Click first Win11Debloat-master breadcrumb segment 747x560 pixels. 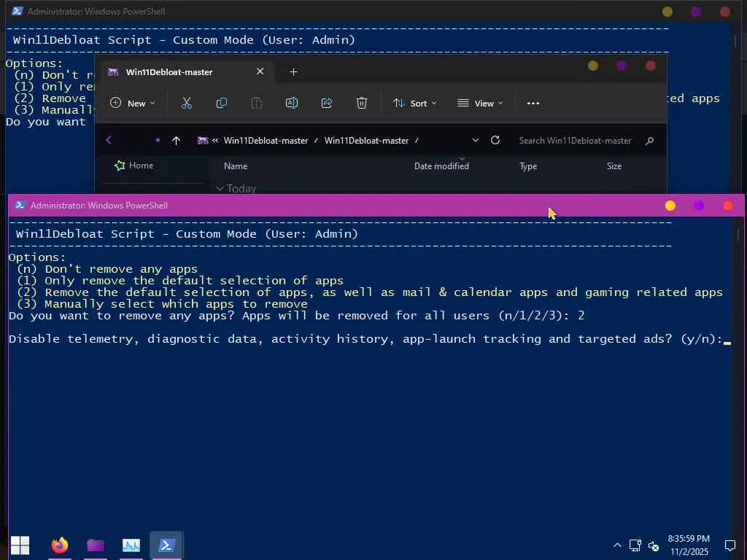[266, 141]
